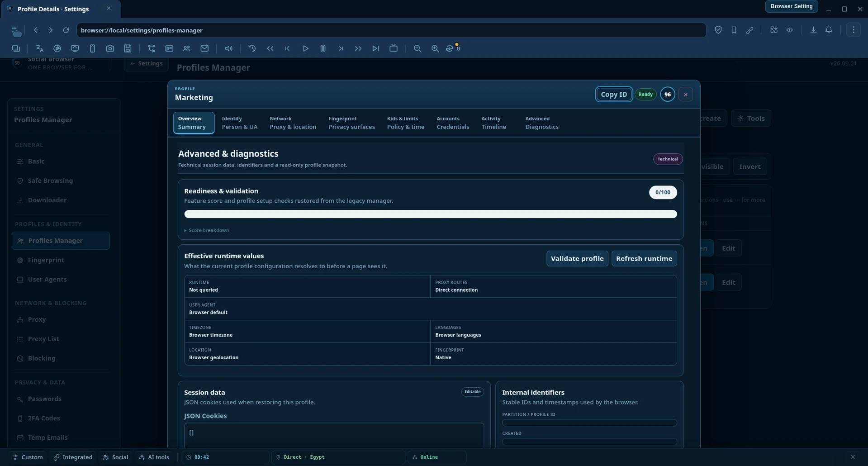Click the shield check icon near address bar
This screenshot has height=466, width=868.
click(718, 30)
